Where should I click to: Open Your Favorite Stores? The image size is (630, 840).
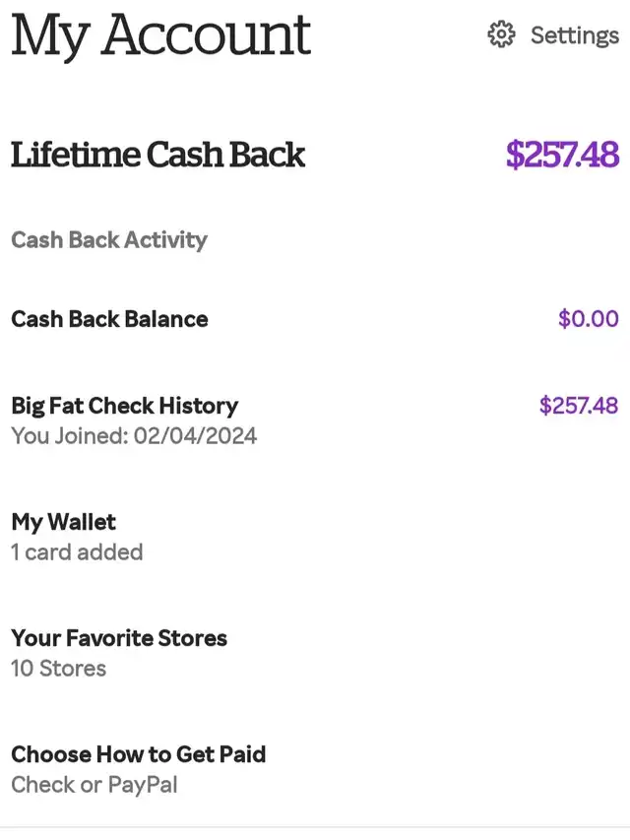[x=119, y=638]
